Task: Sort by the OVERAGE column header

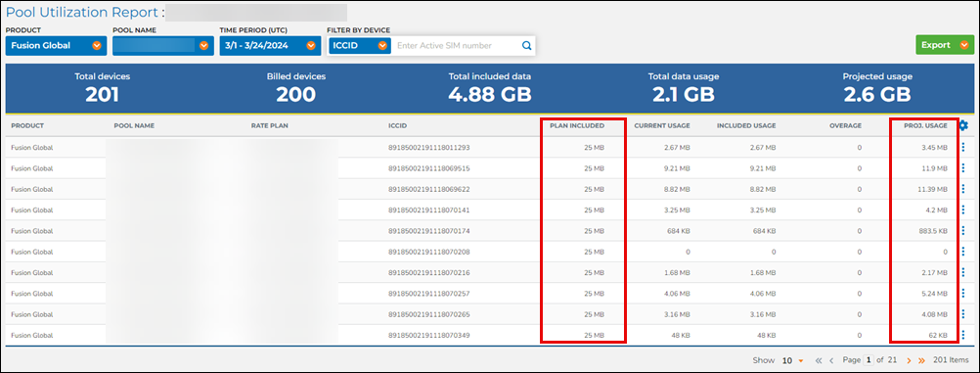Action: (846, 125)
